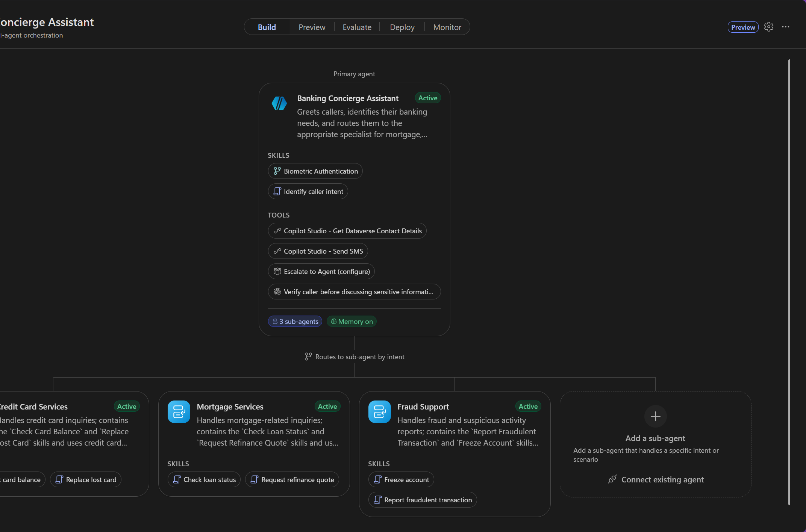The width and height of the screenshot is (806, 532).
Task: Click the Memory on badge
Action: (x=352, y=321)
